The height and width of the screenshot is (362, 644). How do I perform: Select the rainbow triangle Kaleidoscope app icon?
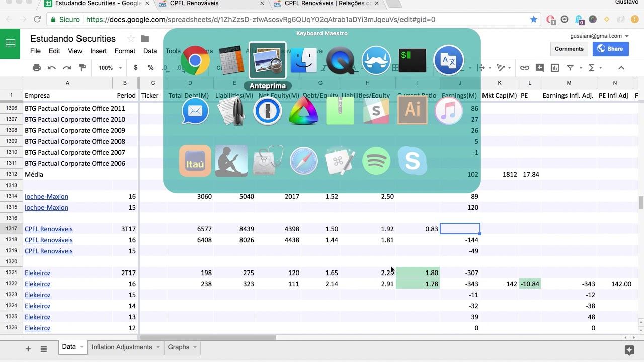304,111
